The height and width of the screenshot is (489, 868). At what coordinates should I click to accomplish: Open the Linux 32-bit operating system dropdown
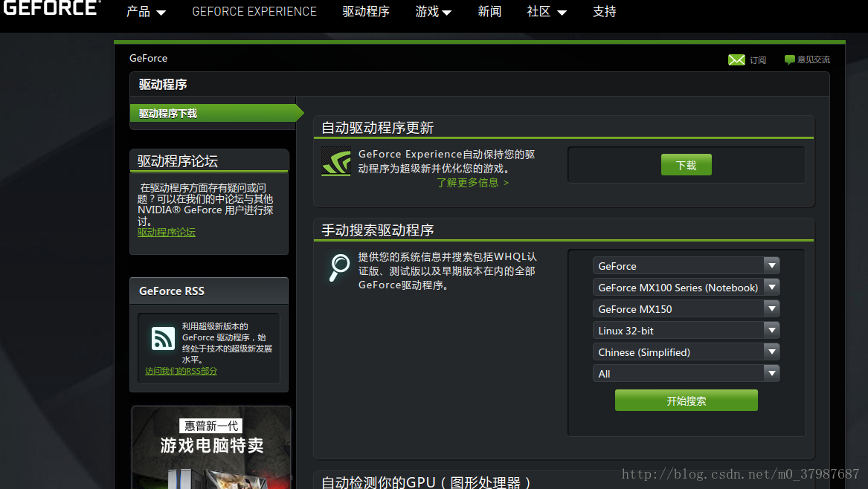pos(686,330)
